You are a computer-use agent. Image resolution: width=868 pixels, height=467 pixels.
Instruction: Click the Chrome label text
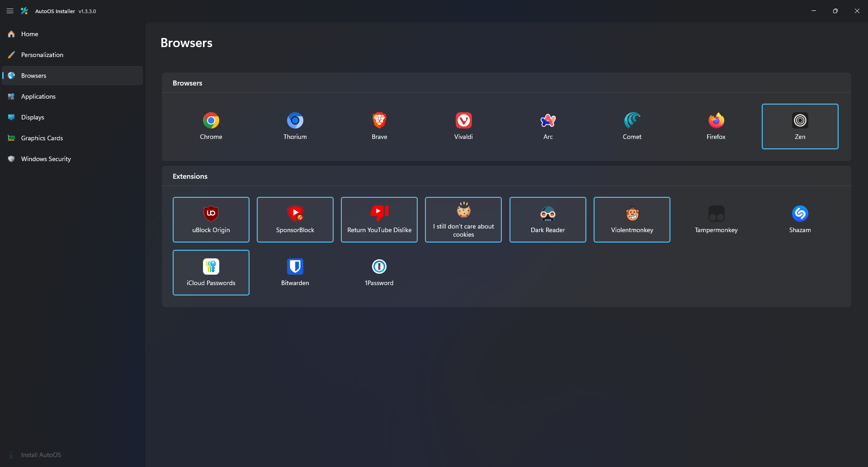[211, 137]
